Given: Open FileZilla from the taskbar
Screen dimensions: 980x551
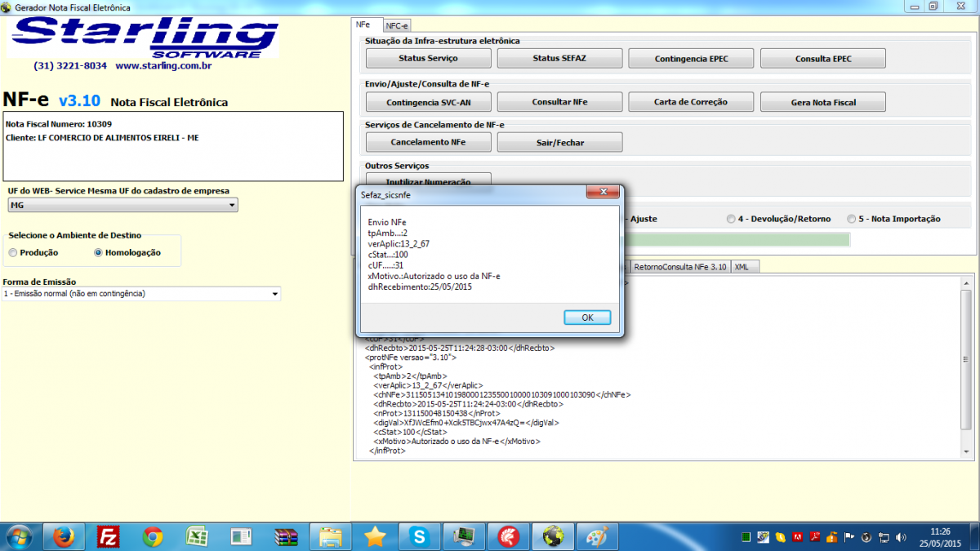Looking at the screenshot, I should 108,536.
